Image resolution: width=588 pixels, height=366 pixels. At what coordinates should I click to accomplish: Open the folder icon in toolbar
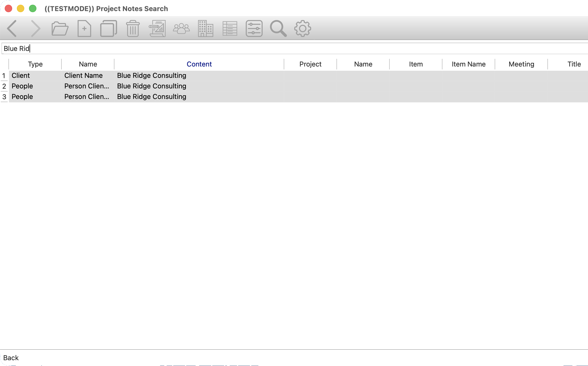60,28
